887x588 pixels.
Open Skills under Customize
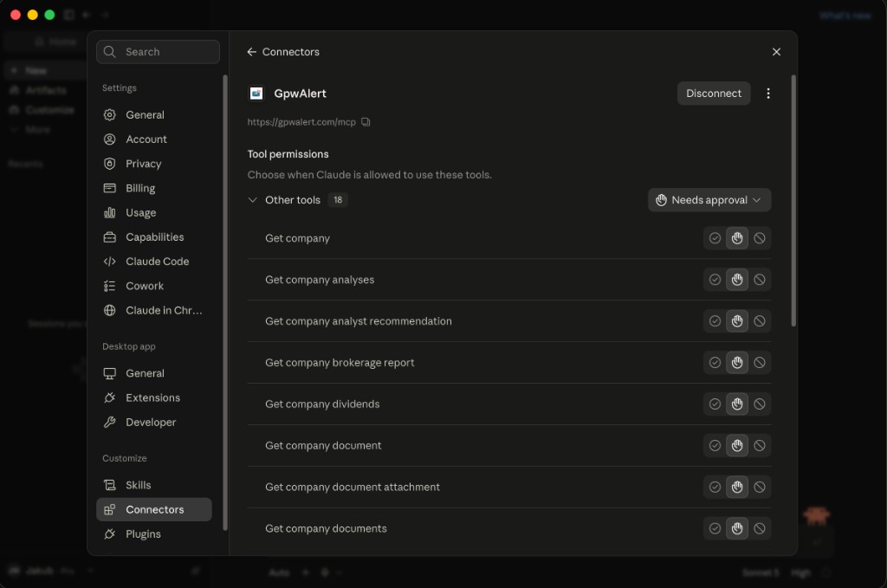pyautogui.click(x=154, y=485)
